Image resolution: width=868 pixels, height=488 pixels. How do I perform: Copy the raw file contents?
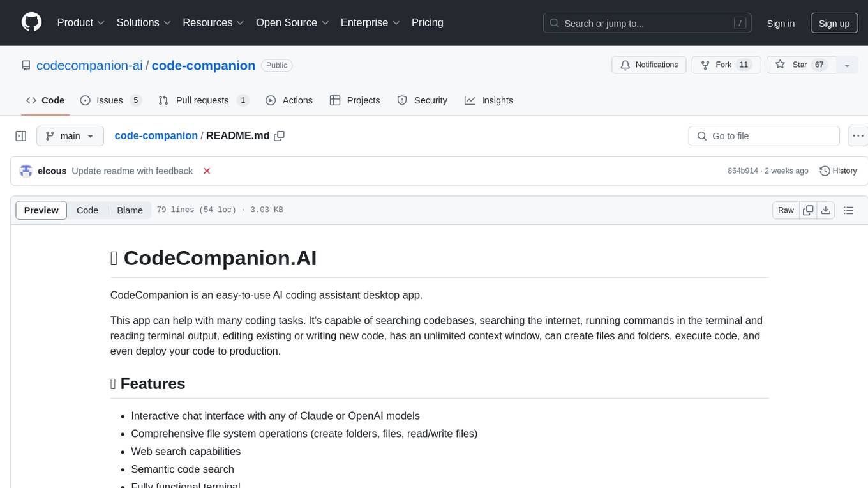[808, 210]
